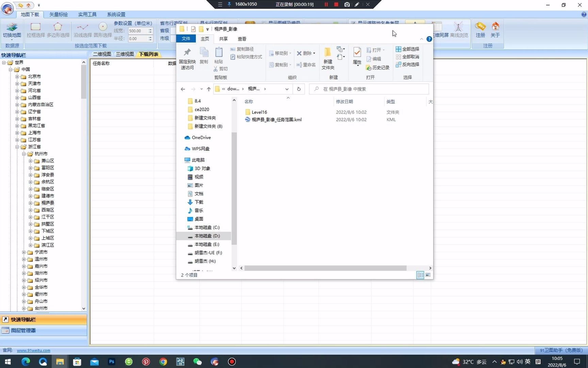Open the 实用工具 ribbon tab

tap(87, 14)
